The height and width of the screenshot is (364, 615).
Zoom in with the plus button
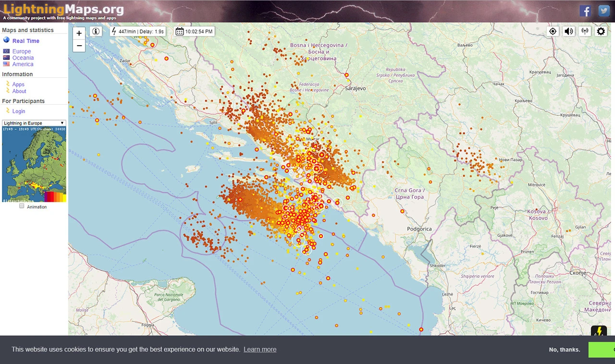[79, 34]
